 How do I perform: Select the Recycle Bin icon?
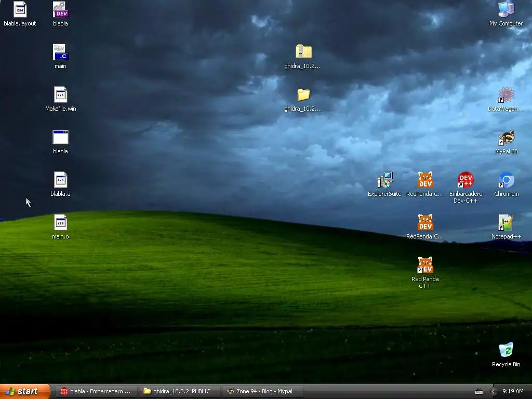click(x=506, y=350)
